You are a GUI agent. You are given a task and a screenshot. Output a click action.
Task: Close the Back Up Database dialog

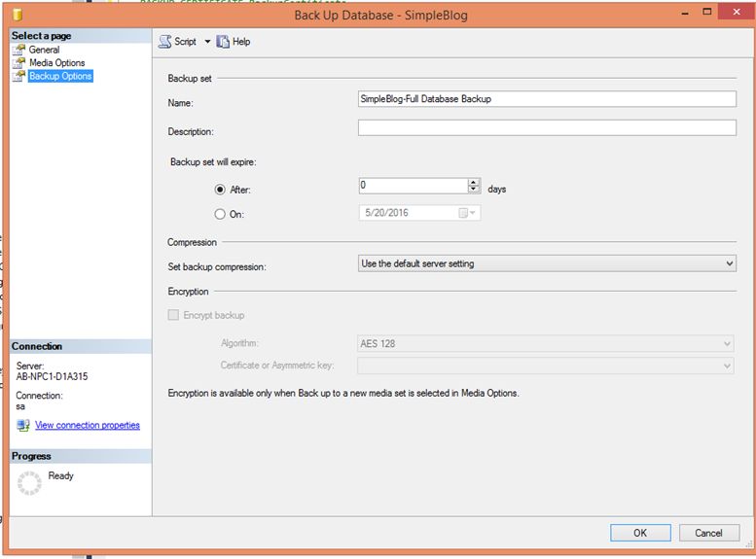tap(736, 12)
